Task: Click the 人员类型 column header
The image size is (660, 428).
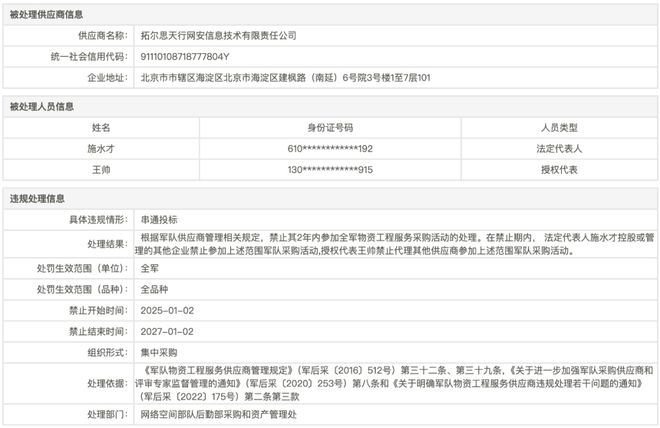Action: [x=559, y=128]
